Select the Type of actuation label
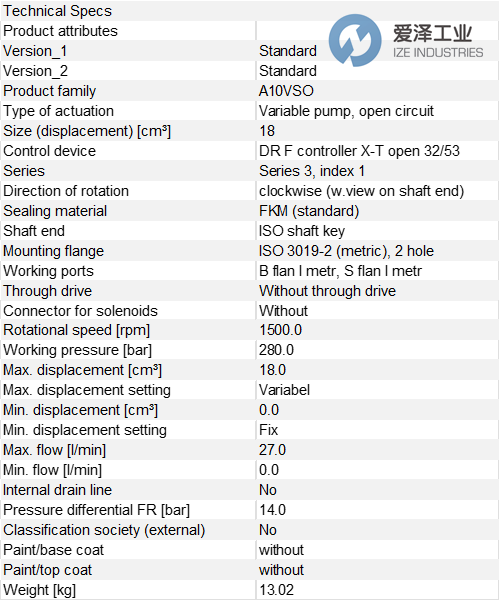 pos(58,111)
